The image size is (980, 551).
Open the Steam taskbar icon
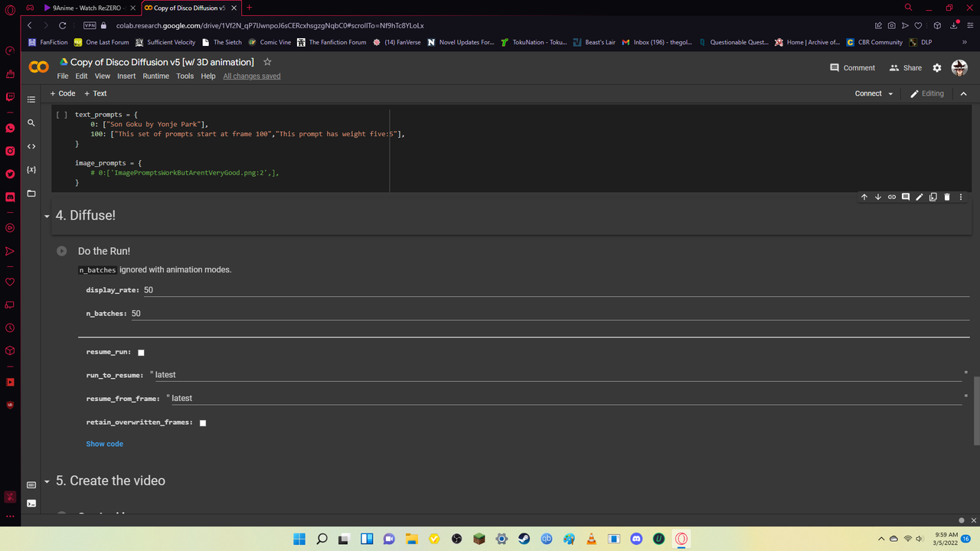(x=524, y=539)
